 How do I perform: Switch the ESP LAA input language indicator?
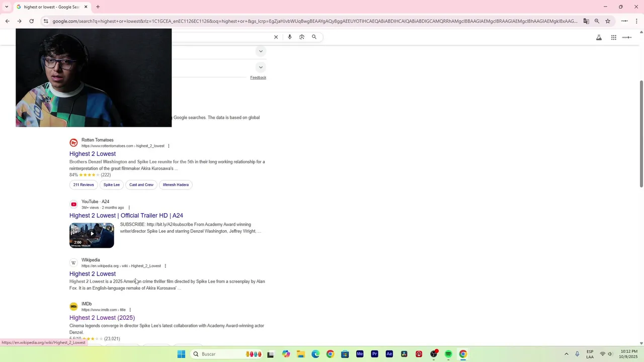590,354
